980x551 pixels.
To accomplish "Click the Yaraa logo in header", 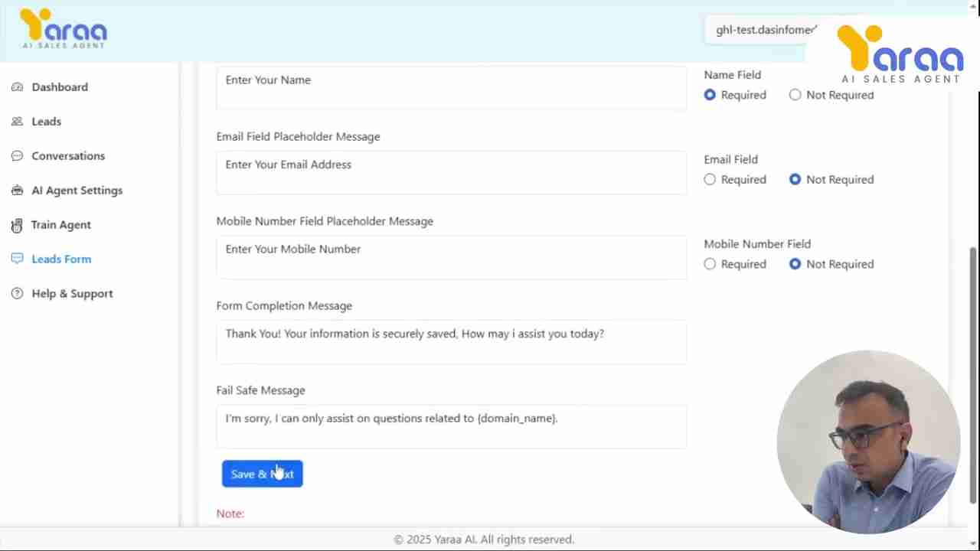I will 64,29.
